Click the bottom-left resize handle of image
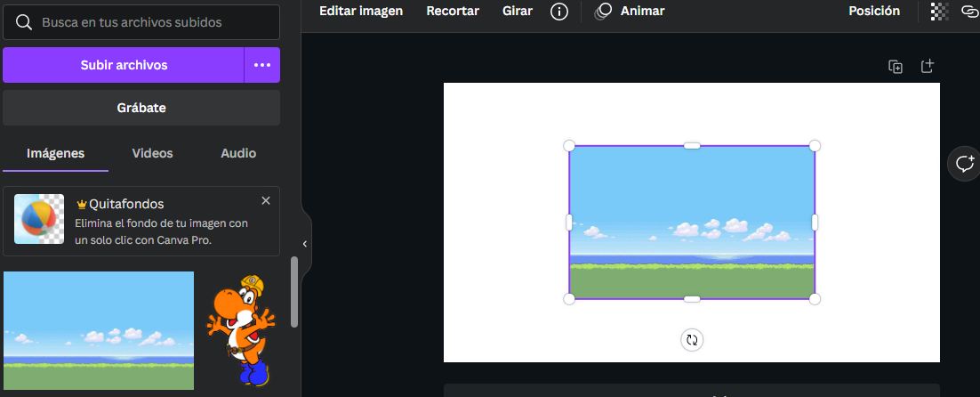This screenshot has width=980, height=397. pos(569,299)
